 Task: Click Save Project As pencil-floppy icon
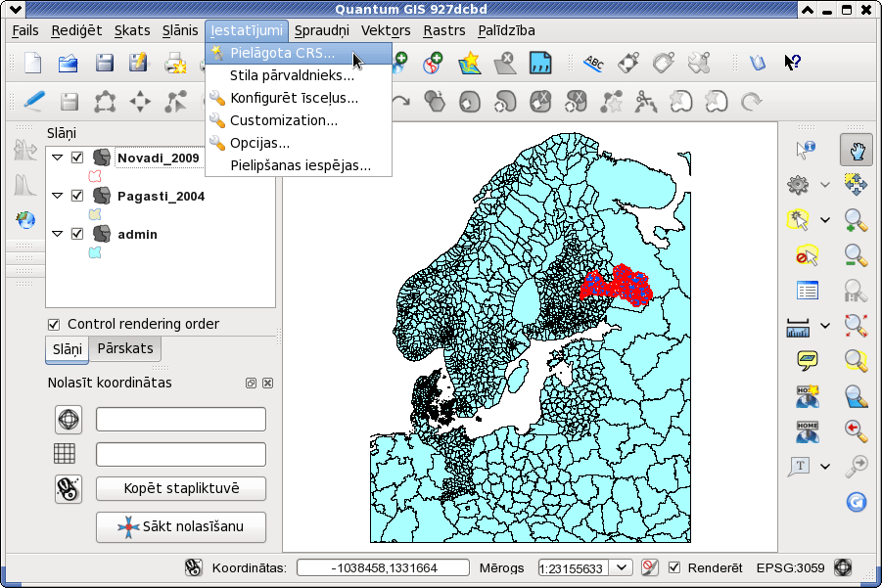tap(138, 63)
